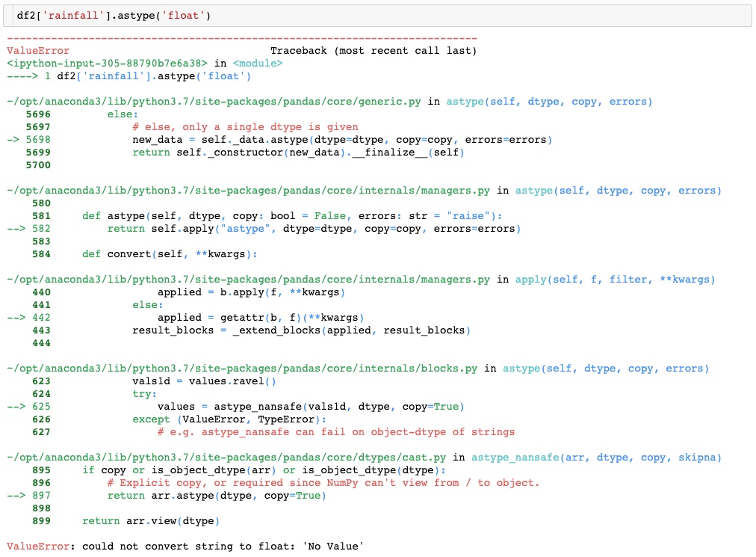
Task: Click line 584 def convert definition
Action: click(x=169, y=254)
